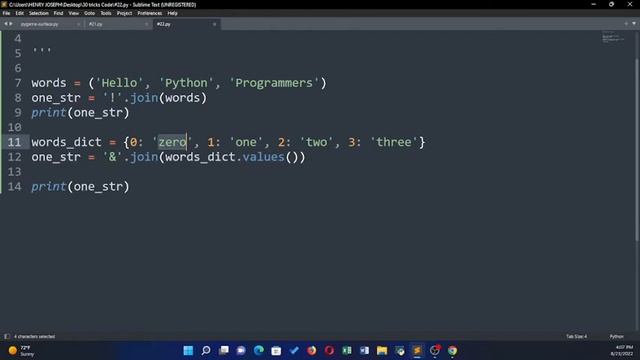Open the Find menu
Screen dimensions: 640x360
(x=58, y=13)
